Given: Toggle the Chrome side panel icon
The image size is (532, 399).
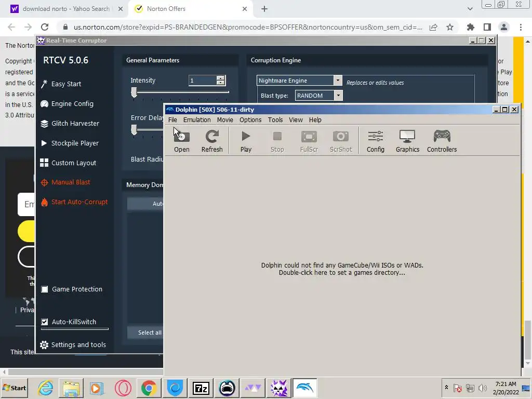Looking at the screenshot, I should [487, 27].
